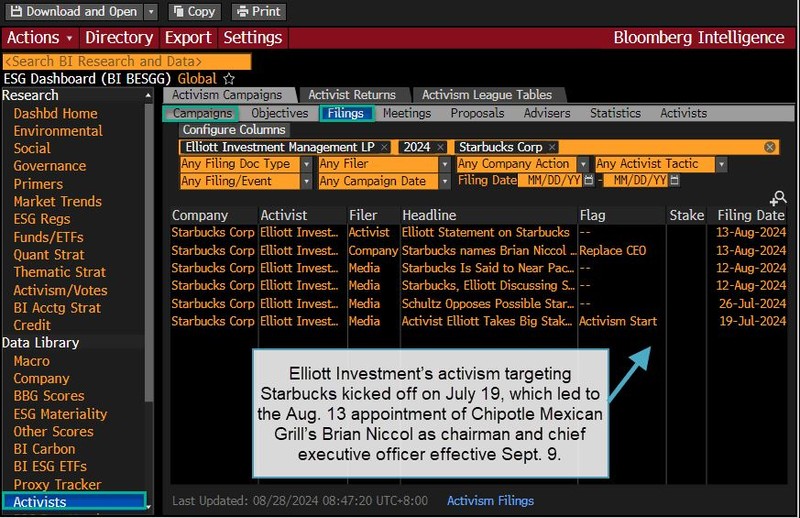Click Configure Columns button
The height and width of the screenshot is (518, 800).
234,130
